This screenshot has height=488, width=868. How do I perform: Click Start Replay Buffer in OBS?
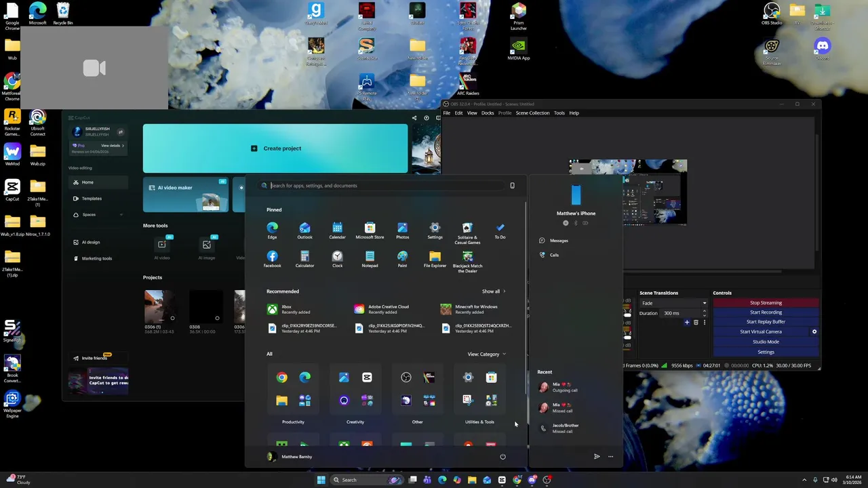click(766, 322)
